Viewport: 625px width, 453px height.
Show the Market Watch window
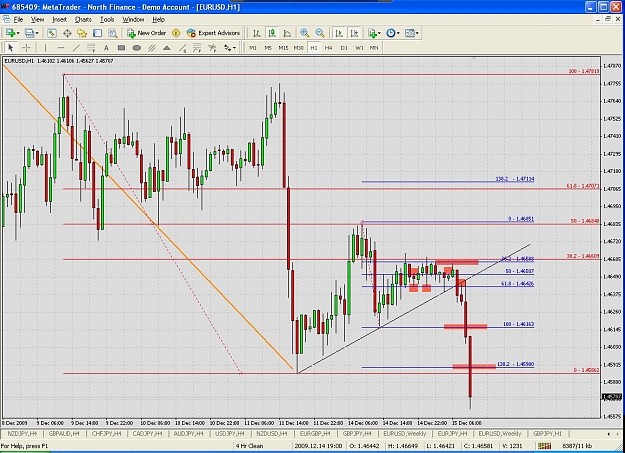point(51,33)
